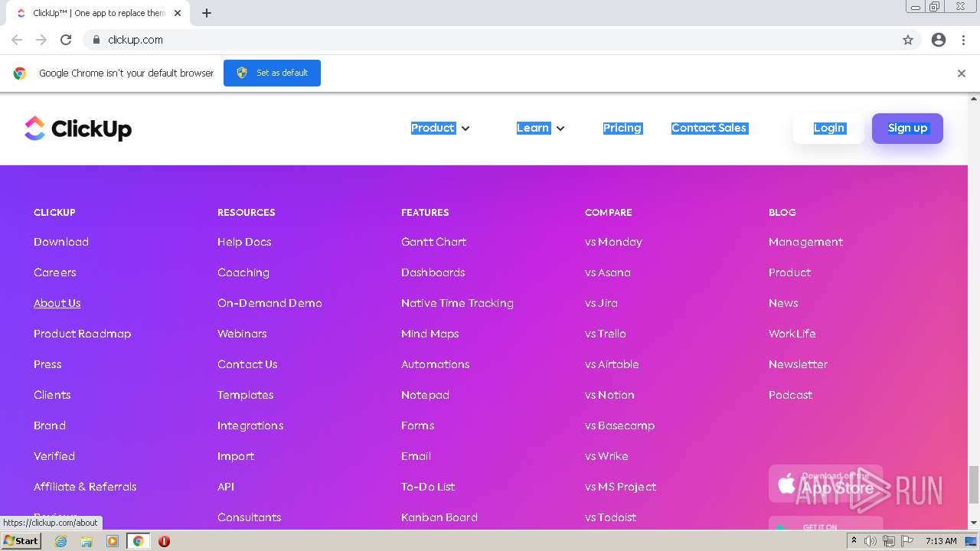Viewport: 980px width, 551px height.
Task: Show hidden tray icons arrow
Action: pos(854,541)
